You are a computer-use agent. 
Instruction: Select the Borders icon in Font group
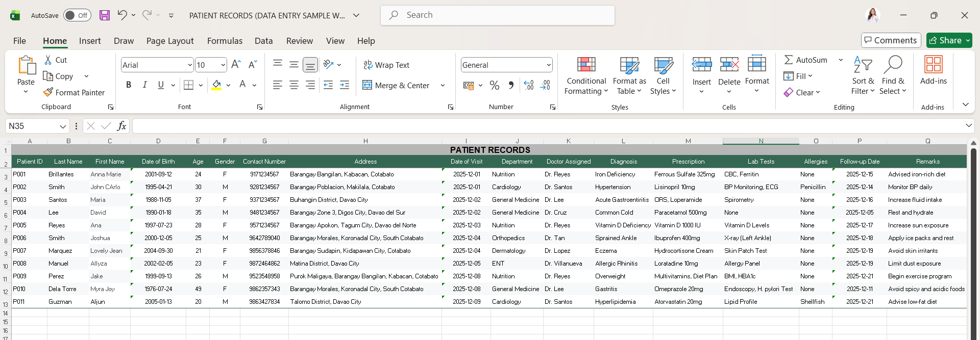click(188, 85)
